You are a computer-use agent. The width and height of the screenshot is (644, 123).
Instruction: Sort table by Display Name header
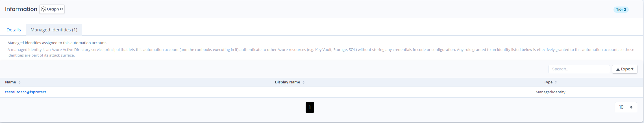288,82
